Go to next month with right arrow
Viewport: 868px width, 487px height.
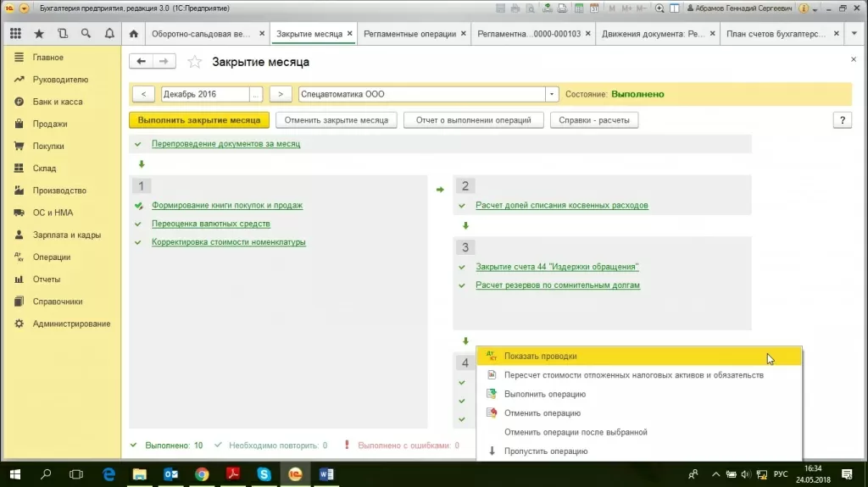click(x=281, y=94)
